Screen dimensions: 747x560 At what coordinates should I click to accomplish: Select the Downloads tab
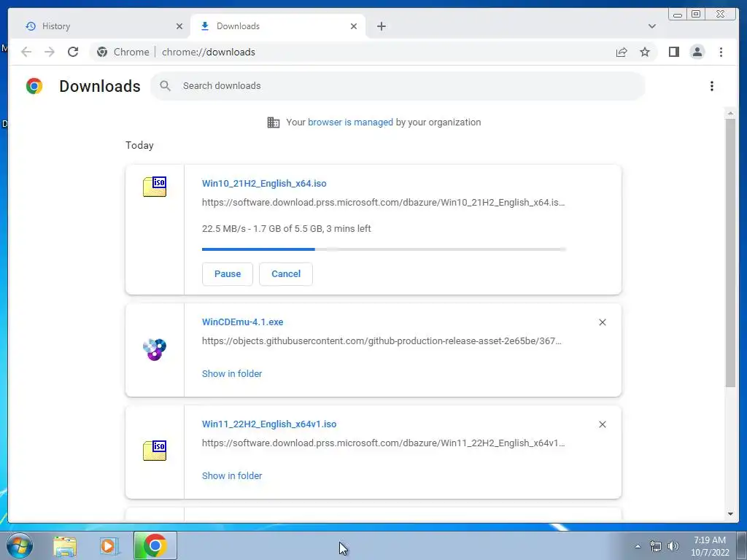click(278, 26)
